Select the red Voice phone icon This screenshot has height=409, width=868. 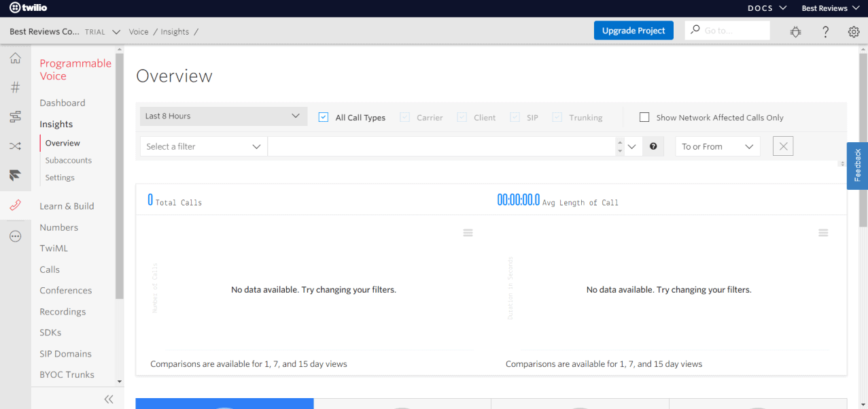[x=15, y=206]
